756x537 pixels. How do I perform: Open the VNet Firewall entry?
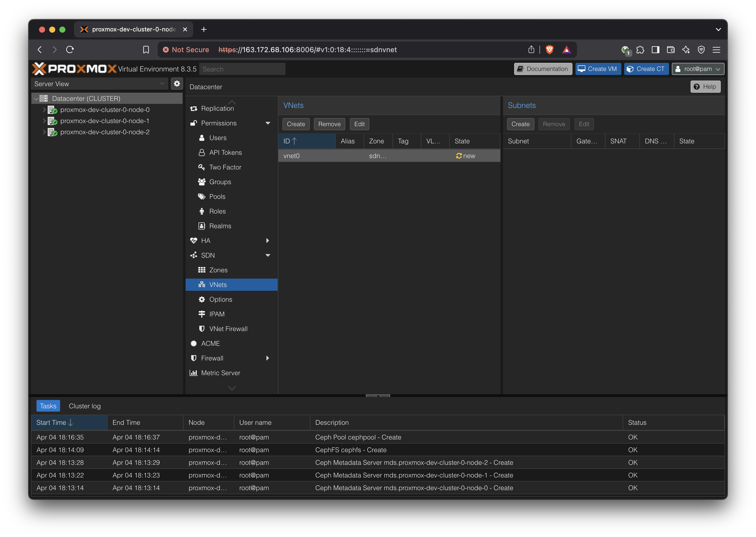(228, 329)
